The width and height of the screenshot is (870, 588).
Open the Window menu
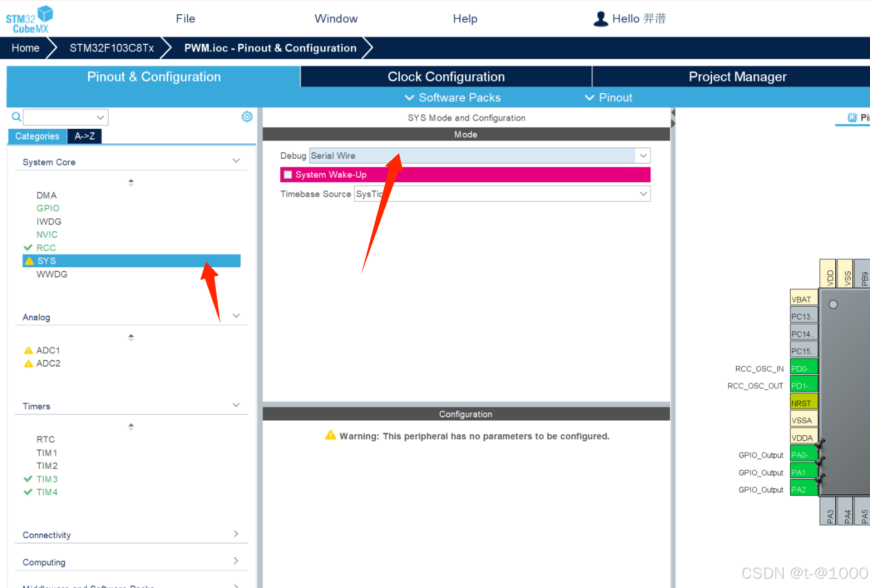point(336,19)
